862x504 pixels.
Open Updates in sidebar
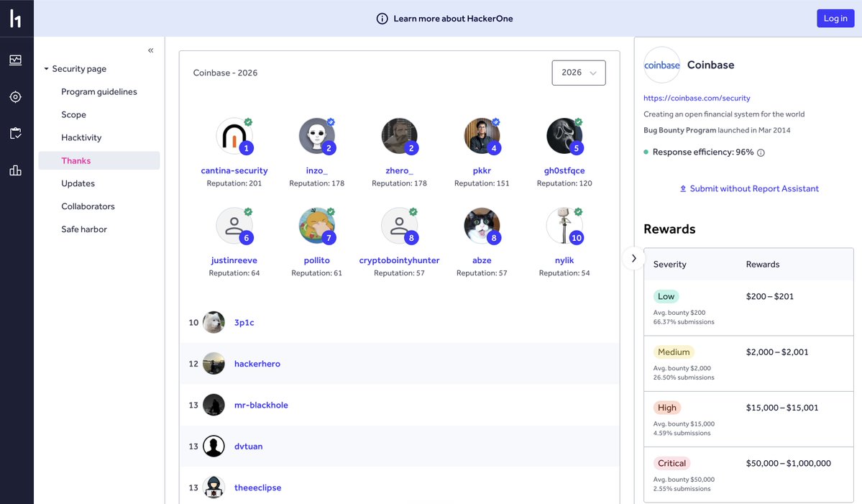pyautogui.click(x=78, y=183)
